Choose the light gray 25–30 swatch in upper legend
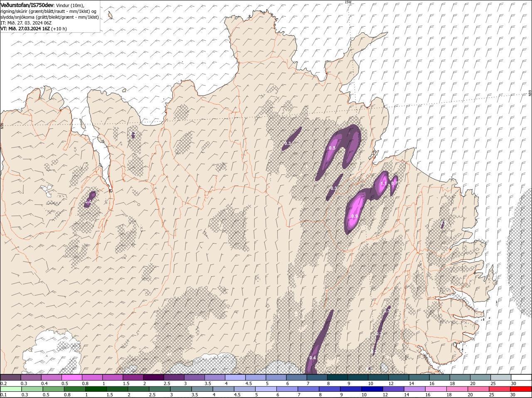 click(x=500, y=377)
